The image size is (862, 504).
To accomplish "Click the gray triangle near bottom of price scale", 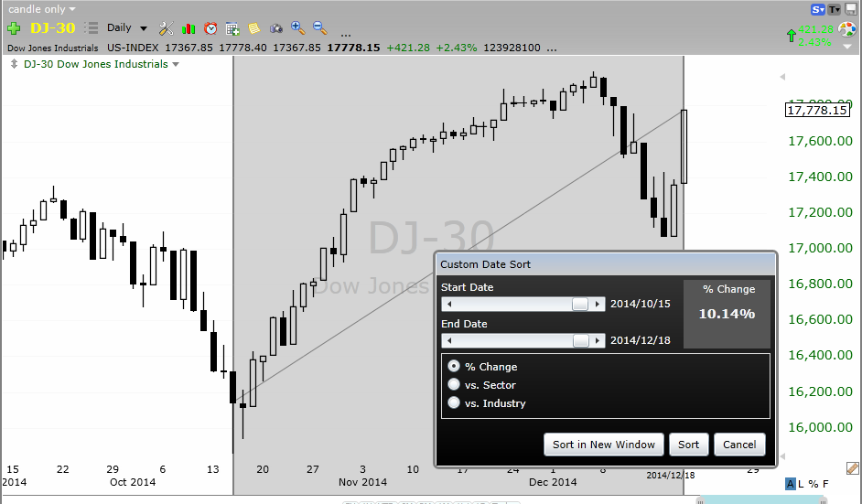I will pos(782,456).
